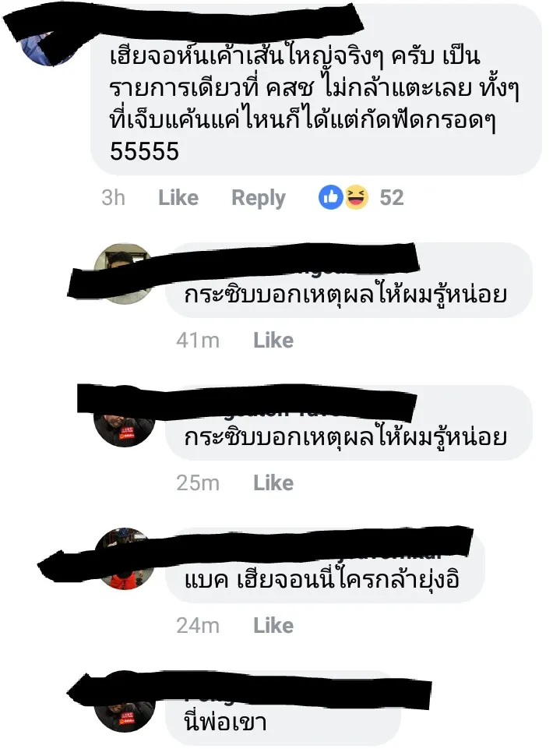
Task: Open profile picture beside the 41m reply
Action: tap(124, 274)
